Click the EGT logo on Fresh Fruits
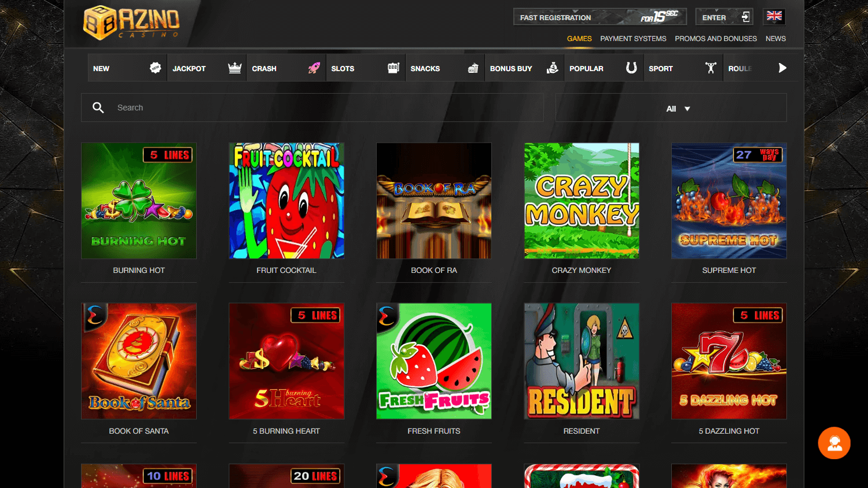This screenshot has height=488, width=868. [x=387, y=316]
